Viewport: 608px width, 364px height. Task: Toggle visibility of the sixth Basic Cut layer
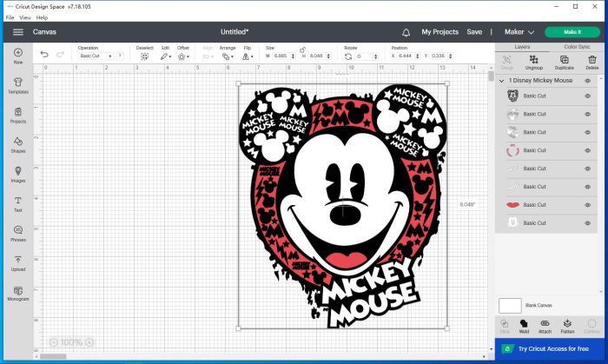click(588, 187)
